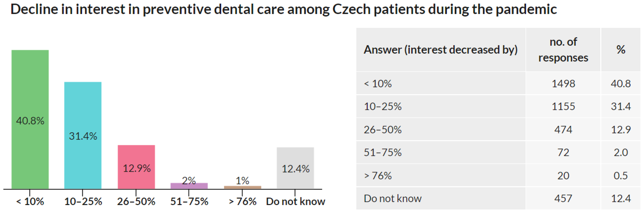This screenshot has width=644, height=213.
Task: Click the '%' column header in table
Action: (x=621, y=49)
